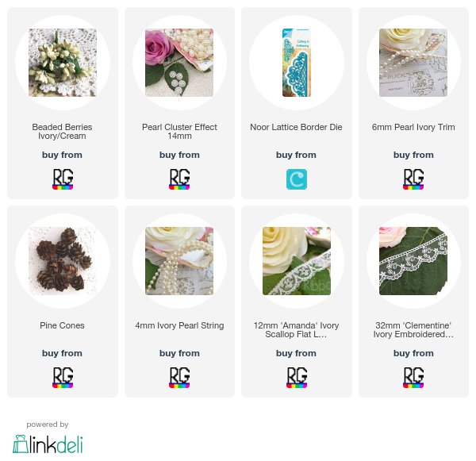The width and height of the screenshot is (476, 461).
Task: Click the Noor Lattice Border Die title
Action: tap(296, 127)
